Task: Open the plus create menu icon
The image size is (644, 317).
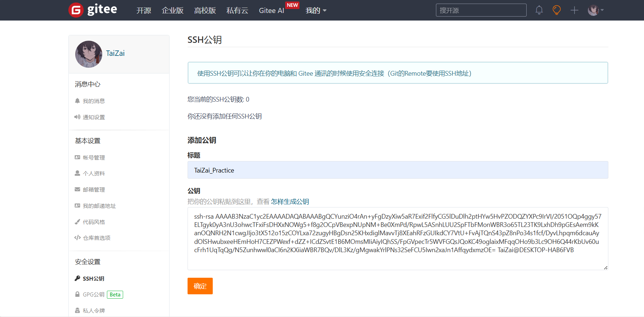Action: 575,10
